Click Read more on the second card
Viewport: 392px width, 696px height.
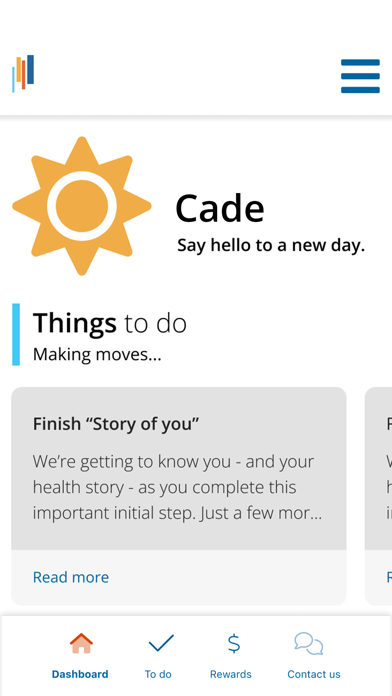coord(389,577)
